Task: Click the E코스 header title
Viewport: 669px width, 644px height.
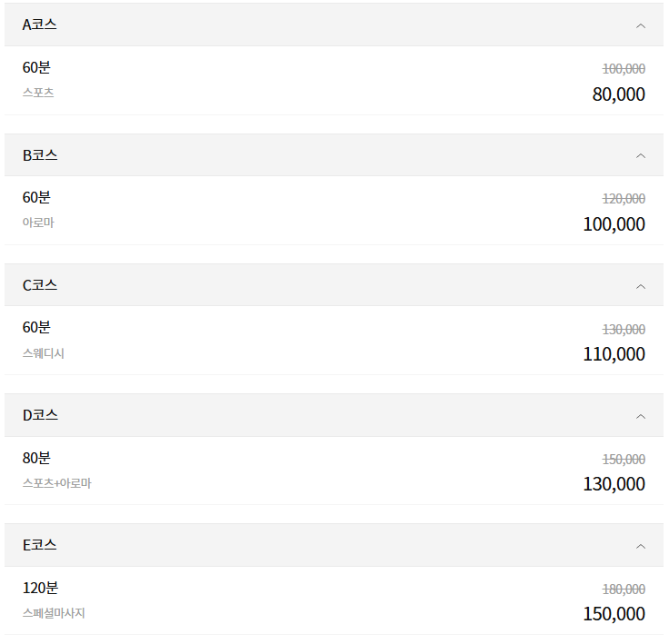Action: (x=40, y=545)
